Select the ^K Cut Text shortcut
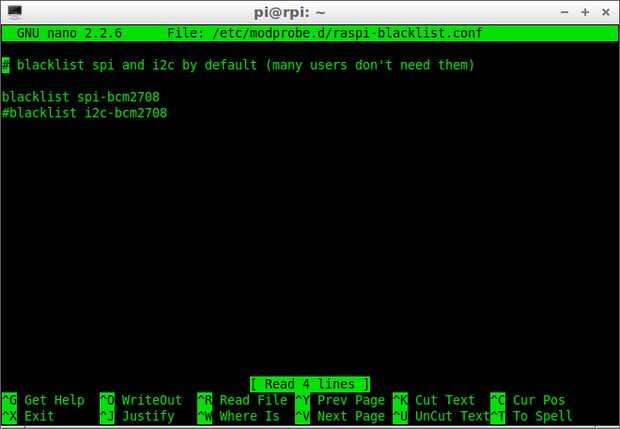 click(x=434, y=400)
